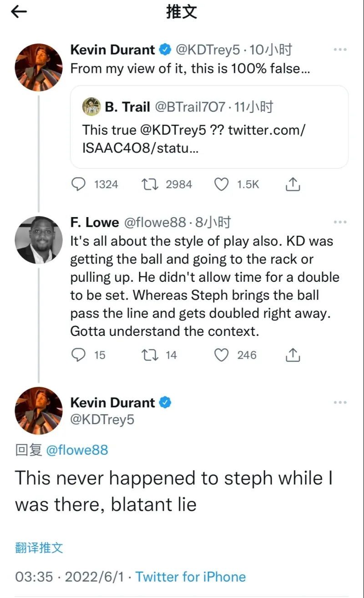Tap Kevin Durant's verified badge on main tweet

pos(165,403)
